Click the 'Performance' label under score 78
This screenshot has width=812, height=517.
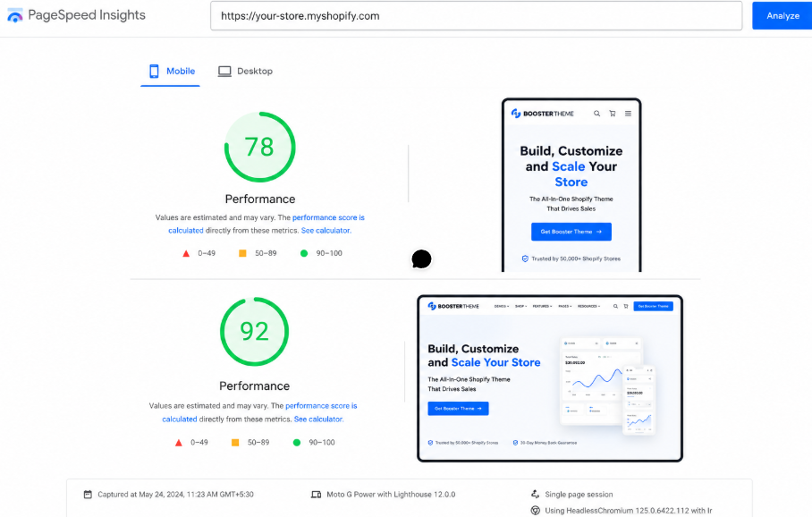point(260,199)
